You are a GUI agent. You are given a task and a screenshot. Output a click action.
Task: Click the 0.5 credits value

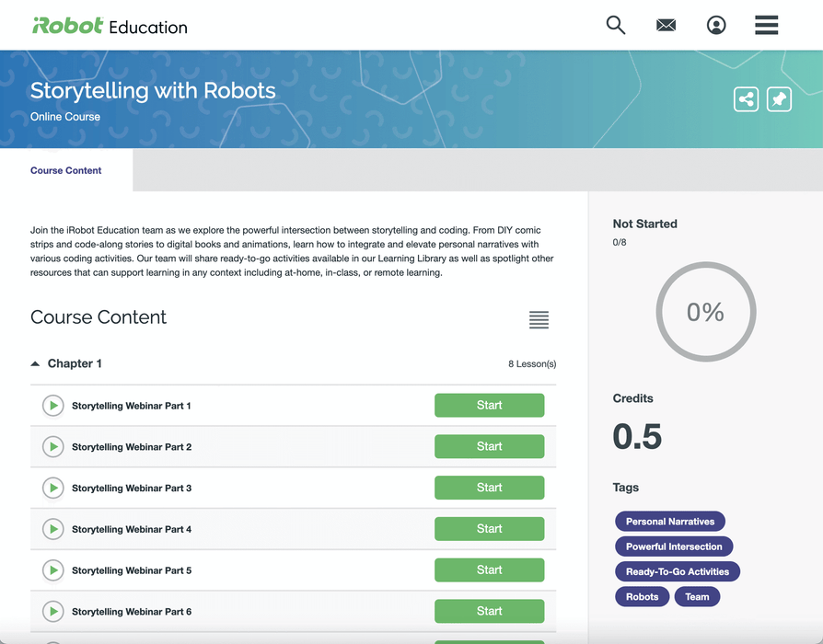tap(637, 436)
